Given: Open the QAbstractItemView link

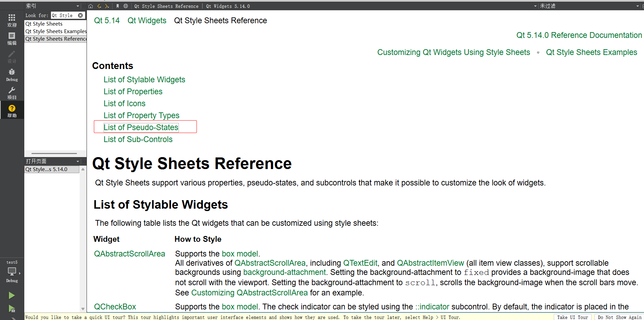Looking at the screenshot, I should pyautogui.click(x=430, y=263).
